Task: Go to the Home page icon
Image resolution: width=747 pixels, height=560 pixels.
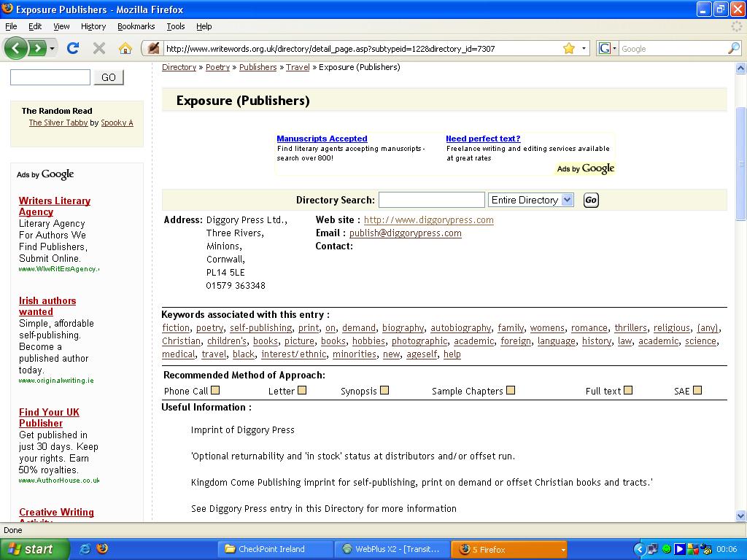Action: click(125, 48)
